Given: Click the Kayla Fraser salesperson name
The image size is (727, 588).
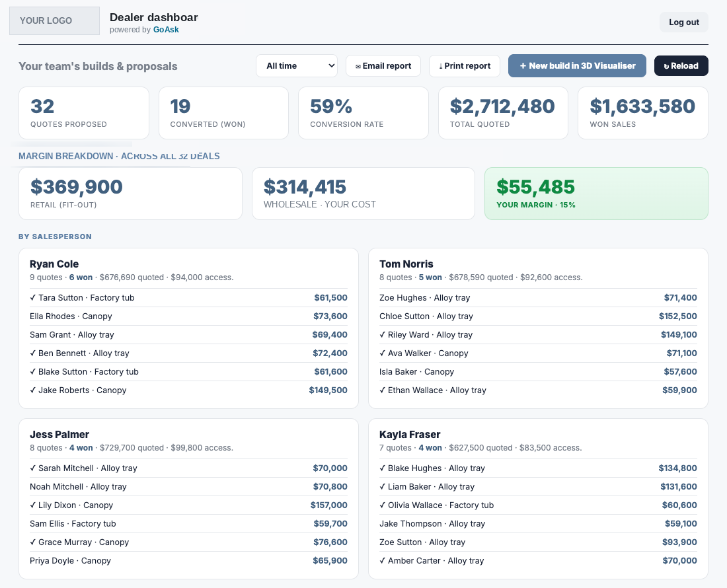Looking at the screenshot, I should pyautogui.click(x=410, y=435).
